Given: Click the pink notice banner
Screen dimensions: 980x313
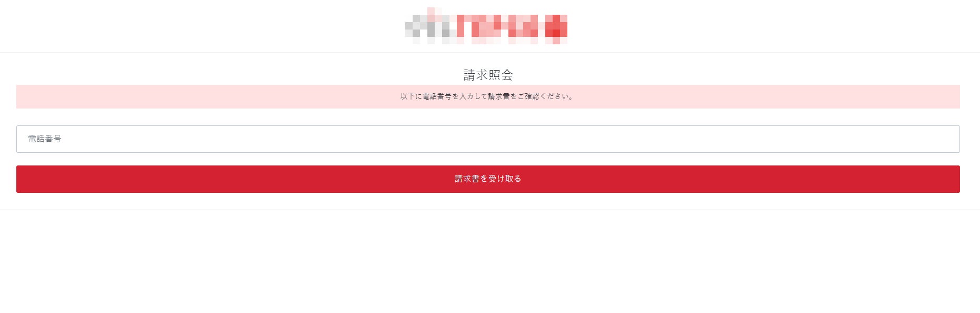Looking at the screenshot, I should tap(488, 96).
